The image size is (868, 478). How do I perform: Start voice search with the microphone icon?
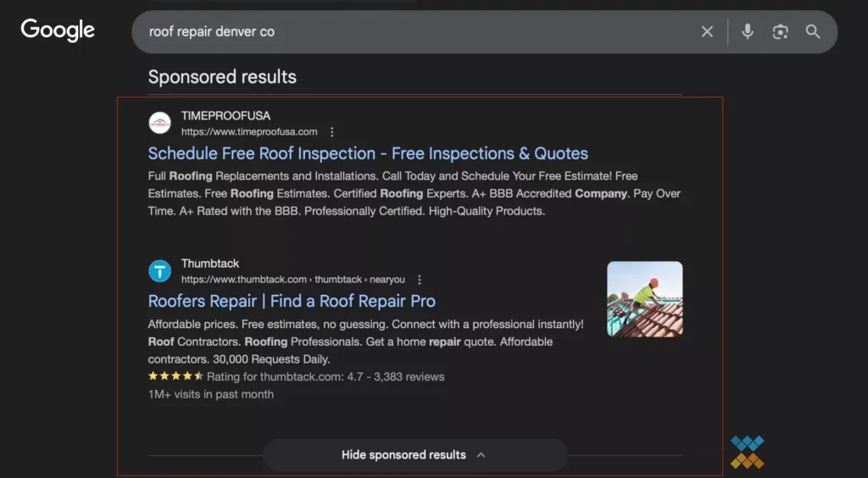[x=748, y=31]
